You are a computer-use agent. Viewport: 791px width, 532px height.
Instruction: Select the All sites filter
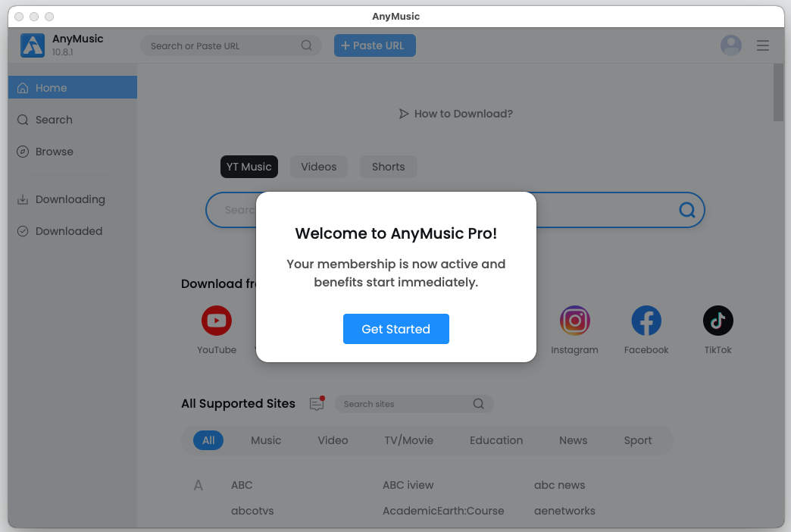point(208,440)
